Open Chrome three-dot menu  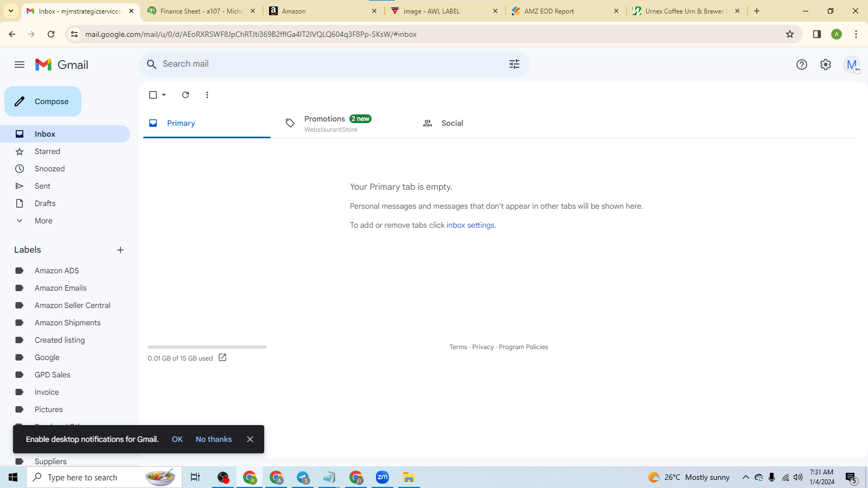[856, 34]
